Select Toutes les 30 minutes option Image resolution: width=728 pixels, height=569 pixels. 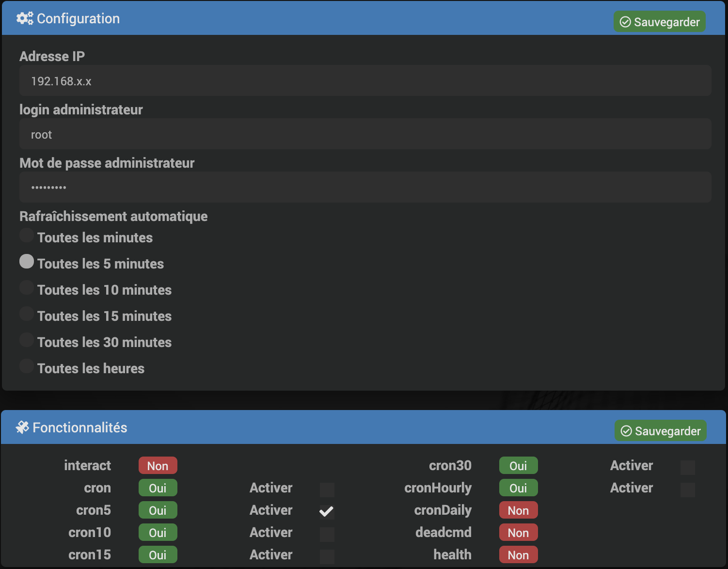click(x=27, y=340)
